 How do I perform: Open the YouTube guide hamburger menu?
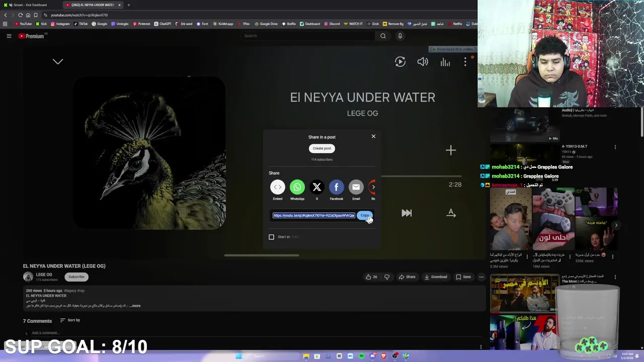point(9,36)
